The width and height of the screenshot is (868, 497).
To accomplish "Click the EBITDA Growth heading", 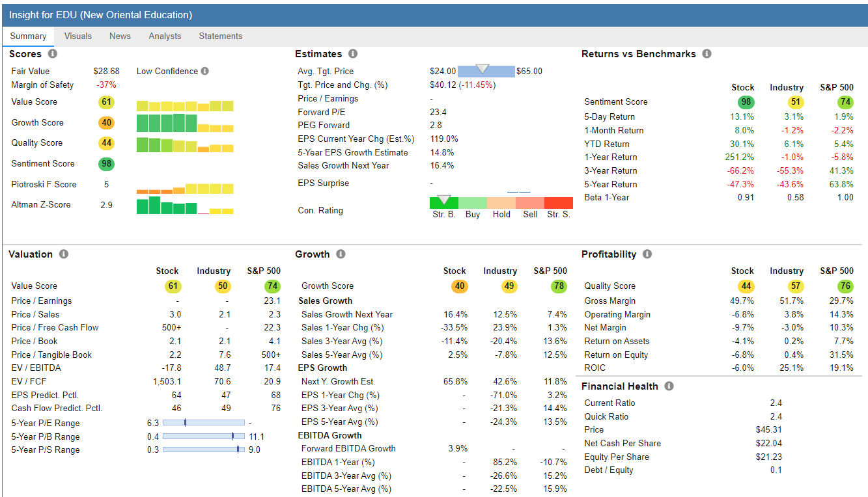I will tap(330, 436).
